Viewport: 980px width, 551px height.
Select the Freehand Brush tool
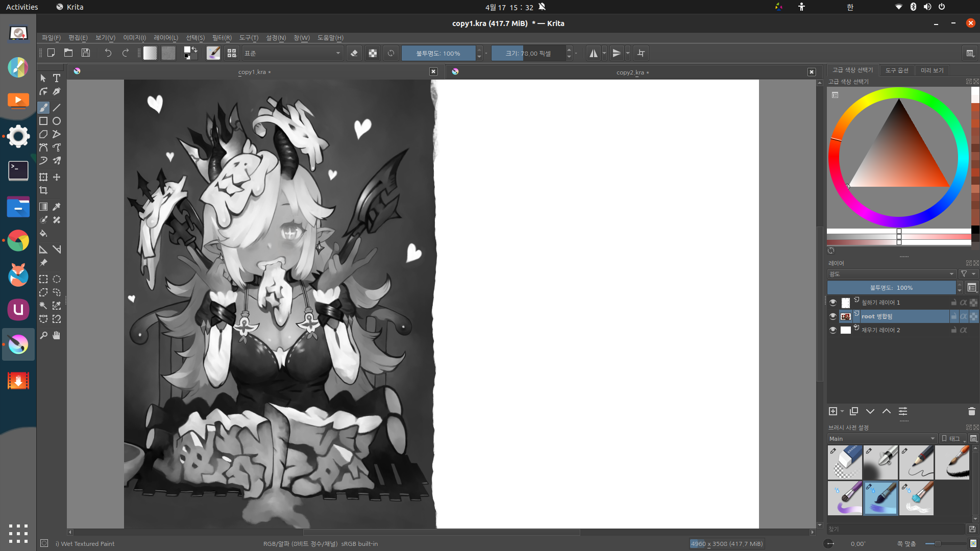[x=43, y=108]
